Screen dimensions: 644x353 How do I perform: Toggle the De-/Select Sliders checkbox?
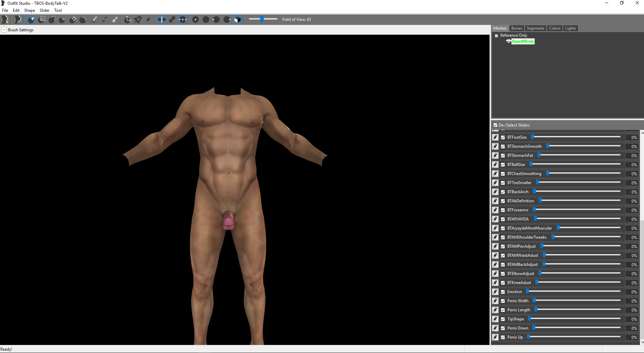pyautogui.click(x=495, y=125)
